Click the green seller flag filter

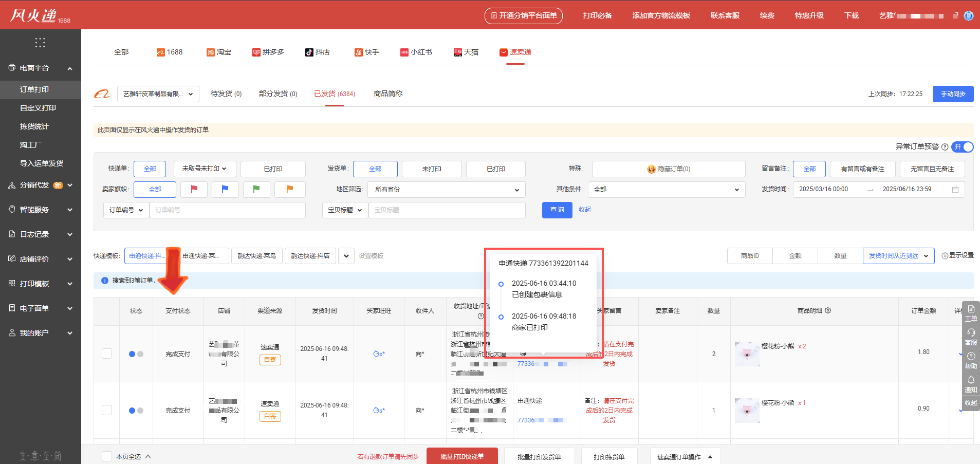[256, 189]
